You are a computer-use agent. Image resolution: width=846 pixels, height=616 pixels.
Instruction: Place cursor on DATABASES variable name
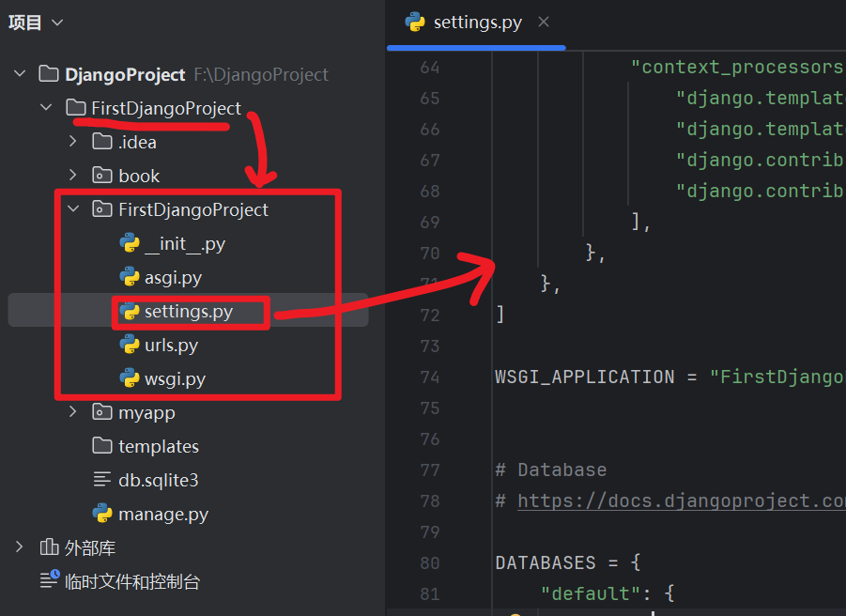point(546,562)
